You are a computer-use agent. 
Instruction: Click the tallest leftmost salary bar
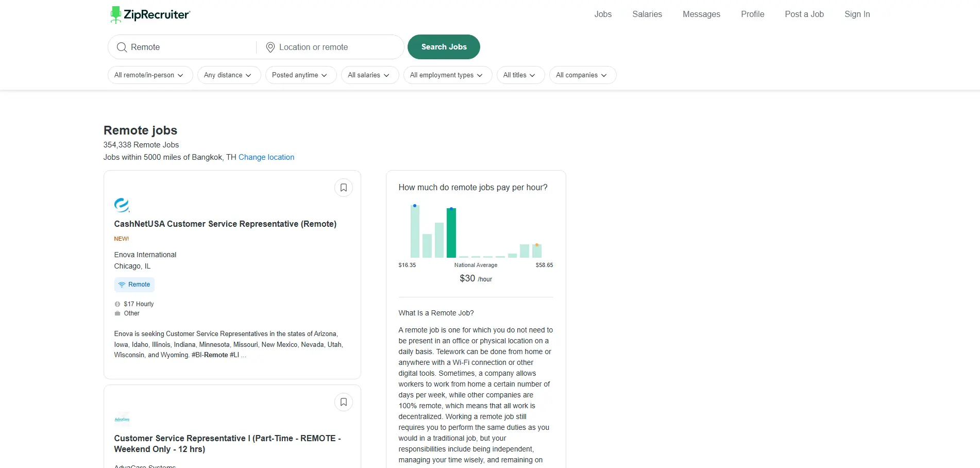click(x=415, y=231)
